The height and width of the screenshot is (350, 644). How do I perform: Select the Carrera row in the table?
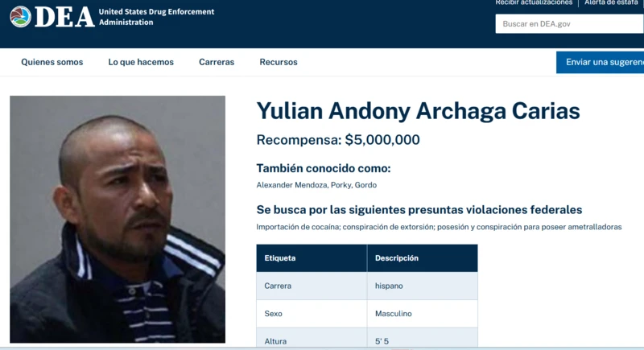[367, 286]
